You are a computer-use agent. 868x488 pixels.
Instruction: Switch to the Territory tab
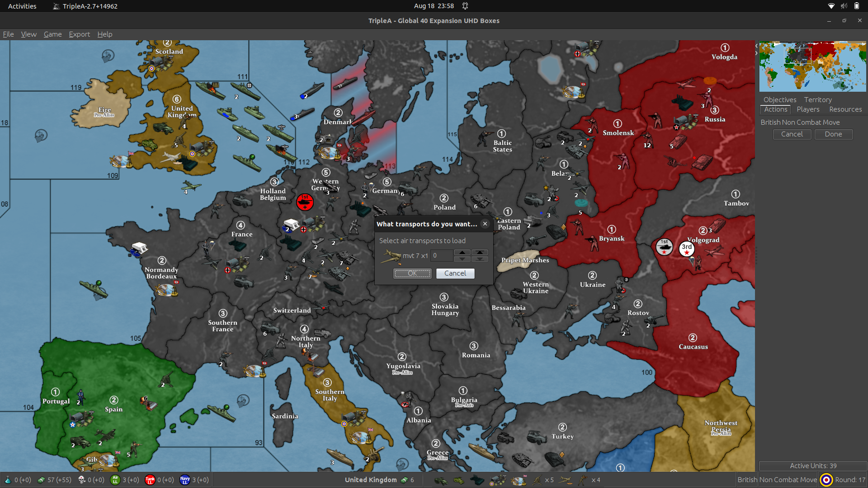click(818, 100)
